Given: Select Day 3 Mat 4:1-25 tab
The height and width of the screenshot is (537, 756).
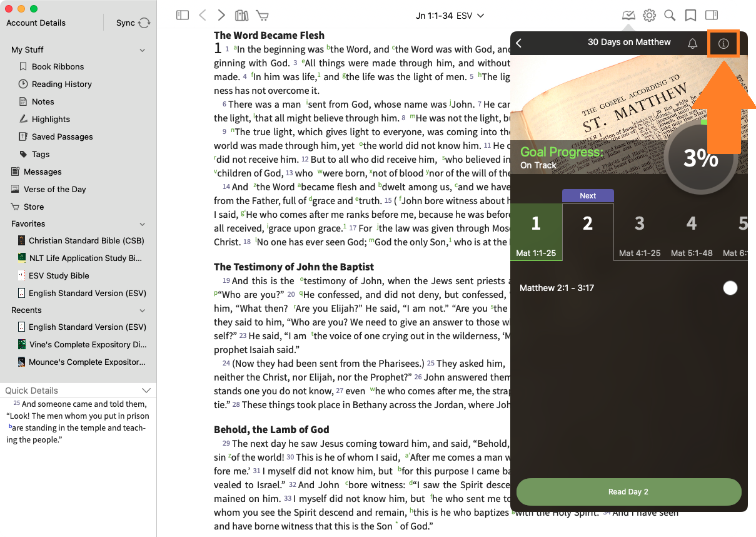Looking at the screenshot, I should pyautogui.click(x=639, y=232).
